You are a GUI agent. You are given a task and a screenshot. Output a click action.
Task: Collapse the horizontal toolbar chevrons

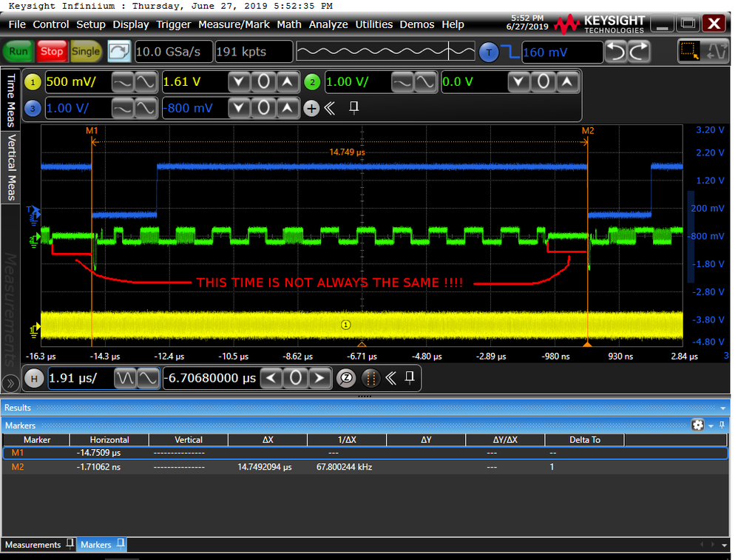click(x=390, y=378)
